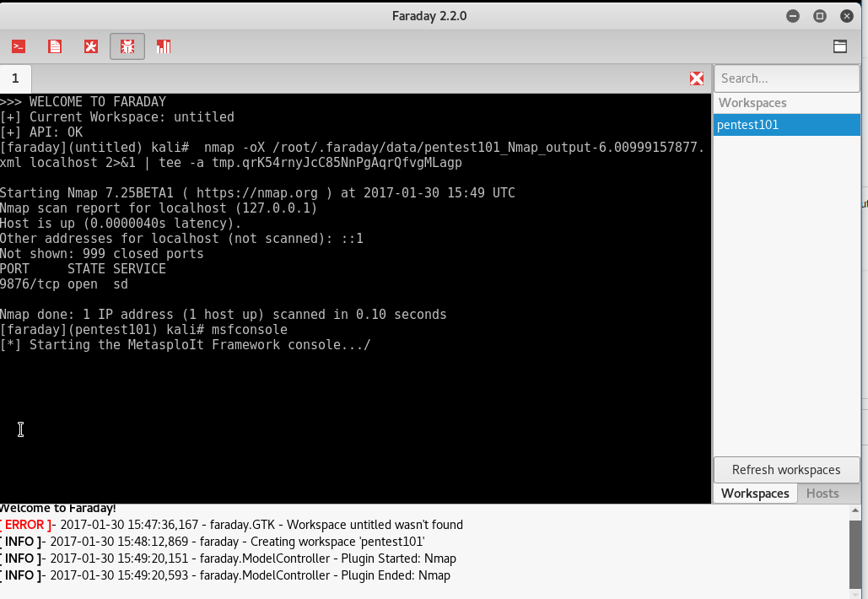Click the 'API: OK' terminal line
The image size is (868, 599).
coord(41,132)
